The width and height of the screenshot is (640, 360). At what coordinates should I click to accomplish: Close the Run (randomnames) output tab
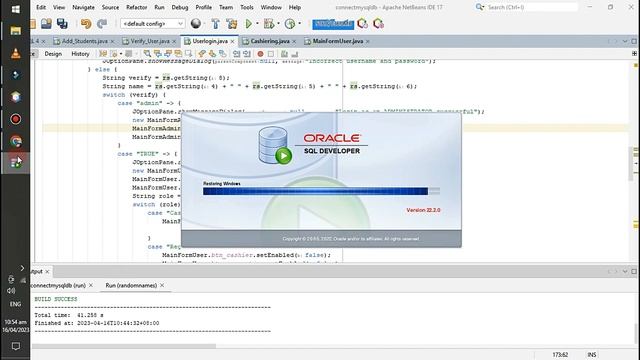point(162,285)
